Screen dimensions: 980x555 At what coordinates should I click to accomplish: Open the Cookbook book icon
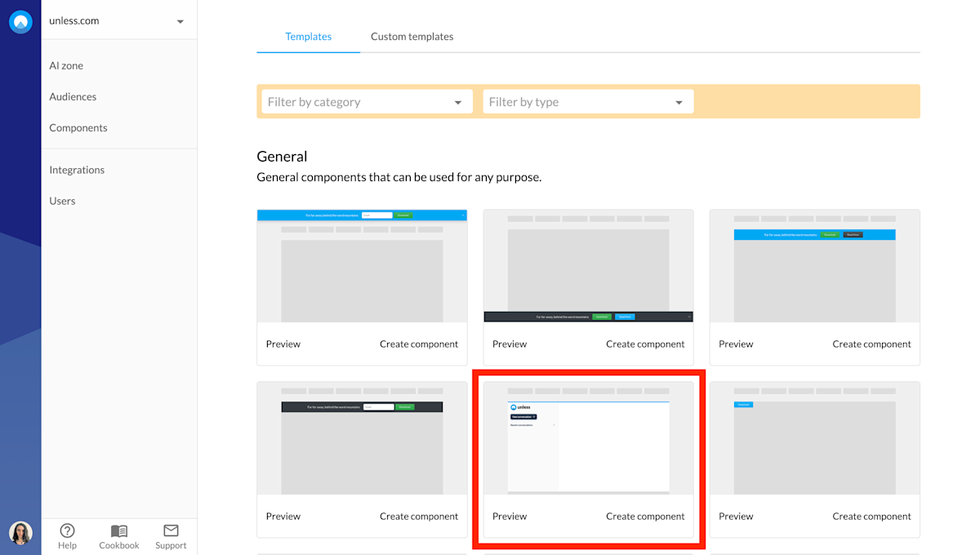coord(119,531)
